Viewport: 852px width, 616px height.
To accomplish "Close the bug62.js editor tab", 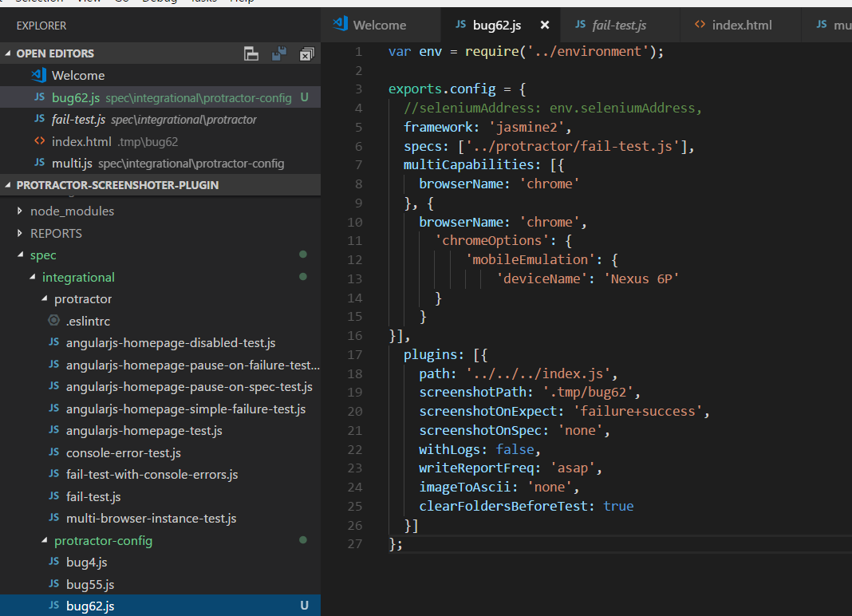I will pyautogui.click(x=545, y=25).
